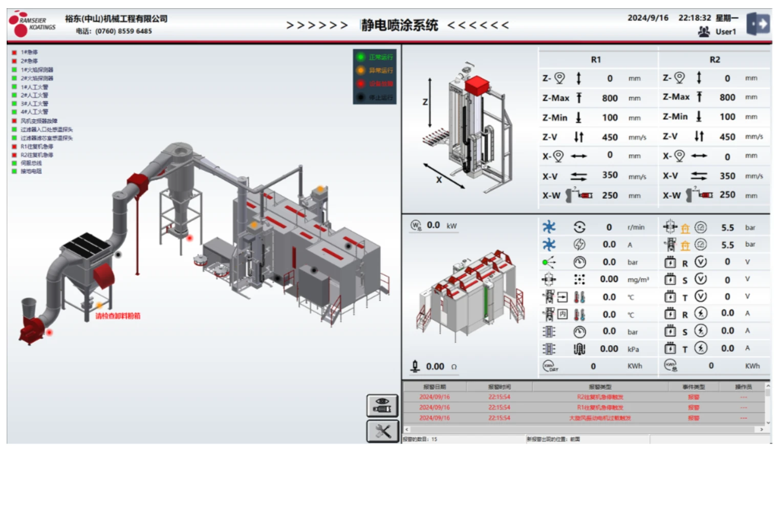Click the User1 account icon

pyautogui.click(x=704, y=32)
